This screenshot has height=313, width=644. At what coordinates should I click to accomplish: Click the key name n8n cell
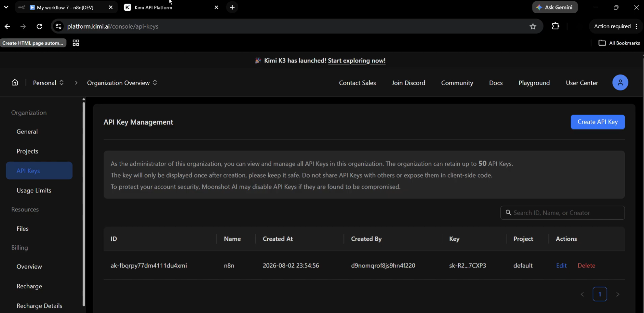click(229, 265)
